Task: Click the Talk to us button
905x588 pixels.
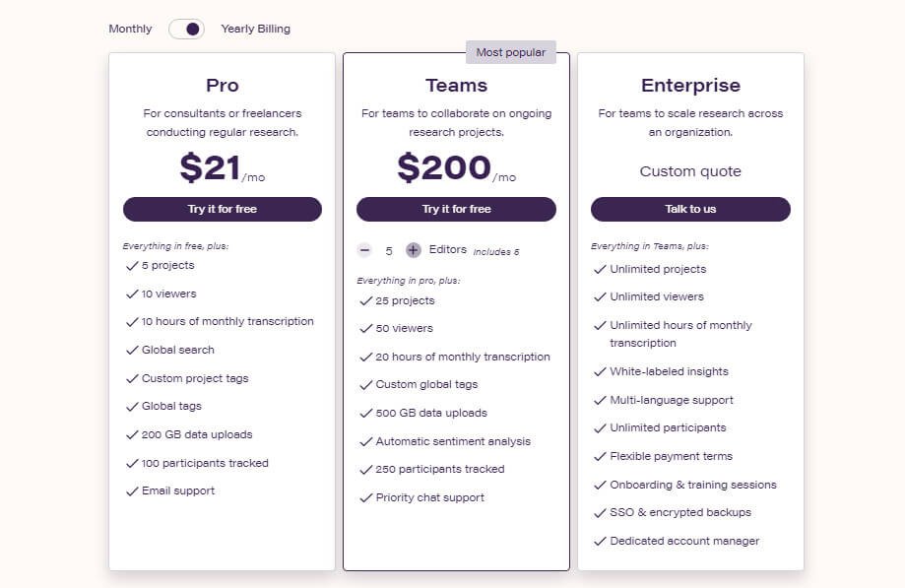Action: 690,209
